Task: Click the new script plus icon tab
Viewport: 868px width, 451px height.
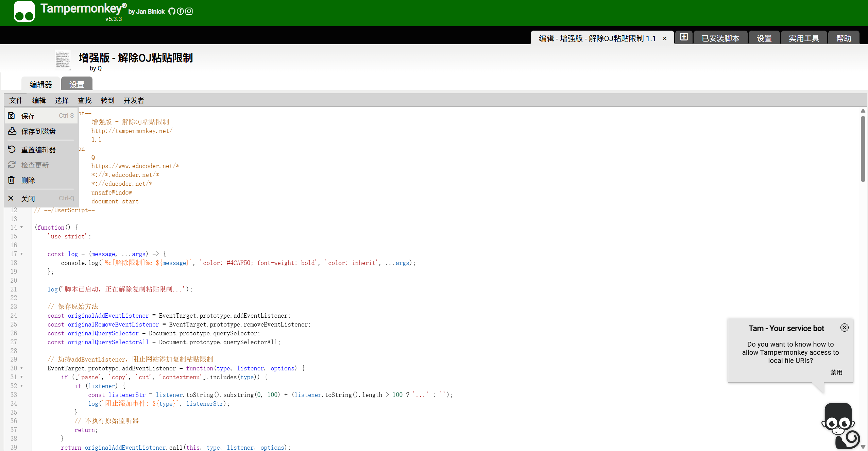Action: click(684, 37)
